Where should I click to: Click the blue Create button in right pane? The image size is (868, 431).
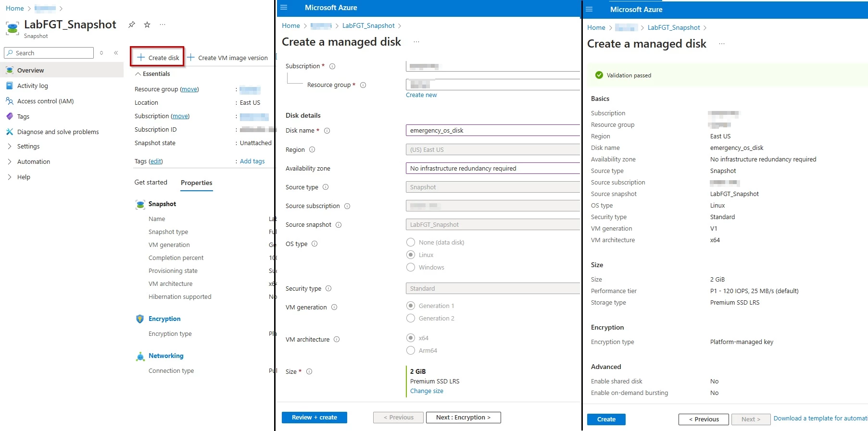click(606, 419)
